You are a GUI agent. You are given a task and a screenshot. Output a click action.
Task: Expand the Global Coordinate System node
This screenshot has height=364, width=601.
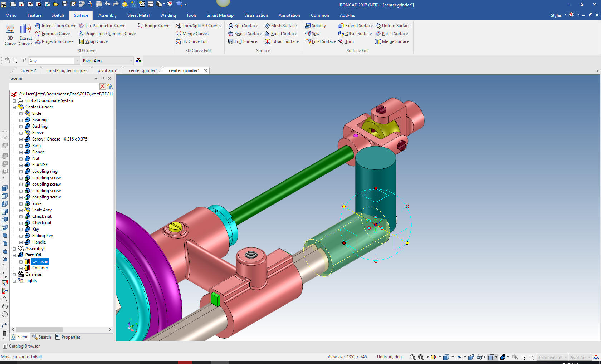[14, 100]
